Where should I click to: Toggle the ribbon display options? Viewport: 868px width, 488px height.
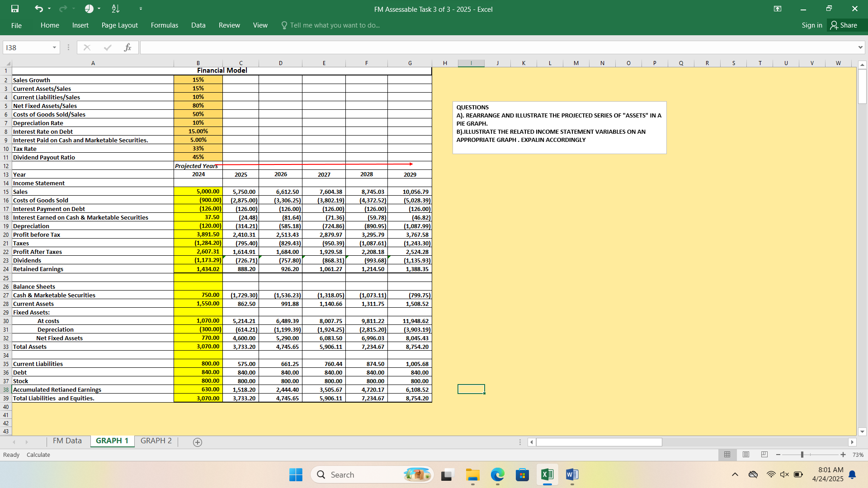click(778, 9)
